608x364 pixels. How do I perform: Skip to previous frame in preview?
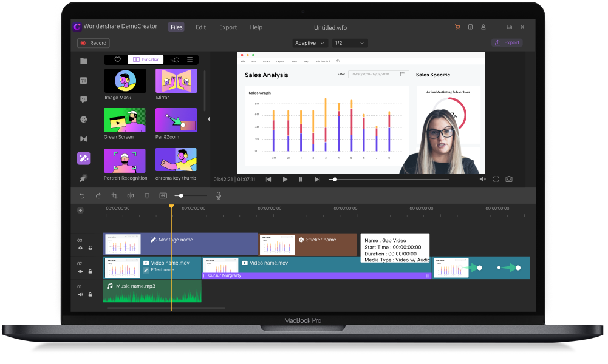click(268, 180)
